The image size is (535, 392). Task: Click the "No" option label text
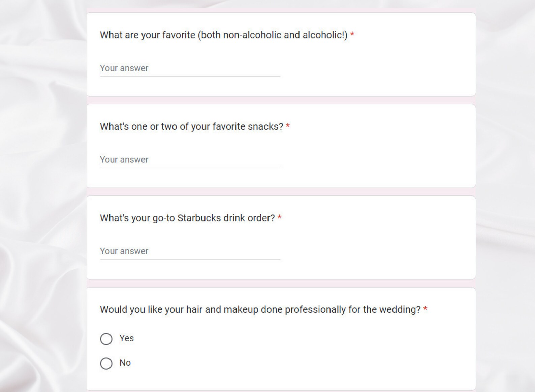click(125, 363)
